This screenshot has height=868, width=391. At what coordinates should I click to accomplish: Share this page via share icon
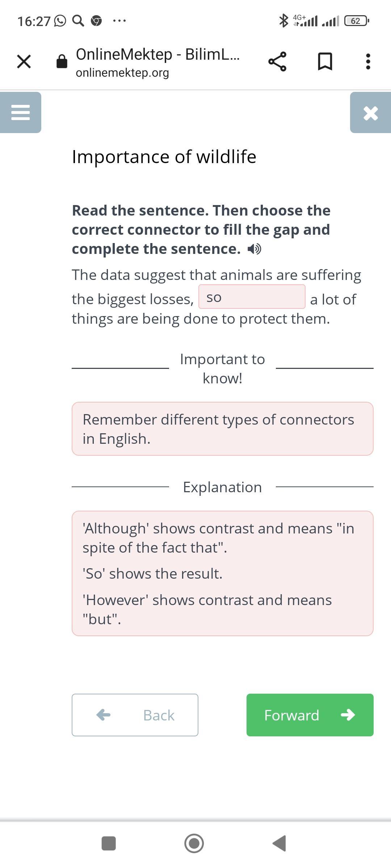(x=277, y=61)
